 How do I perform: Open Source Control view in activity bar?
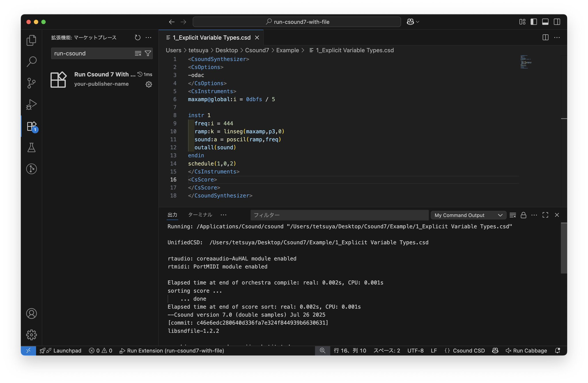31,83
